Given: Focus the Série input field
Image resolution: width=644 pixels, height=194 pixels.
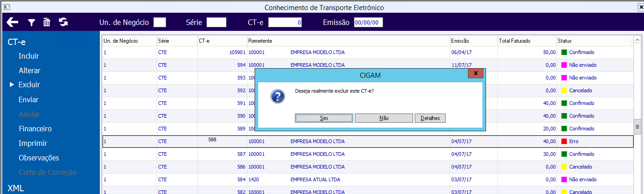Looking at the screenshot, I should pyautogui.click(x=216, y=22).
